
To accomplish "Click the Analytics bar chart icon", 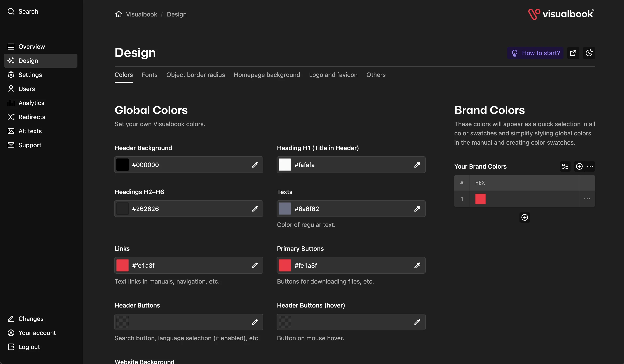I will click(x=11, y=103).
